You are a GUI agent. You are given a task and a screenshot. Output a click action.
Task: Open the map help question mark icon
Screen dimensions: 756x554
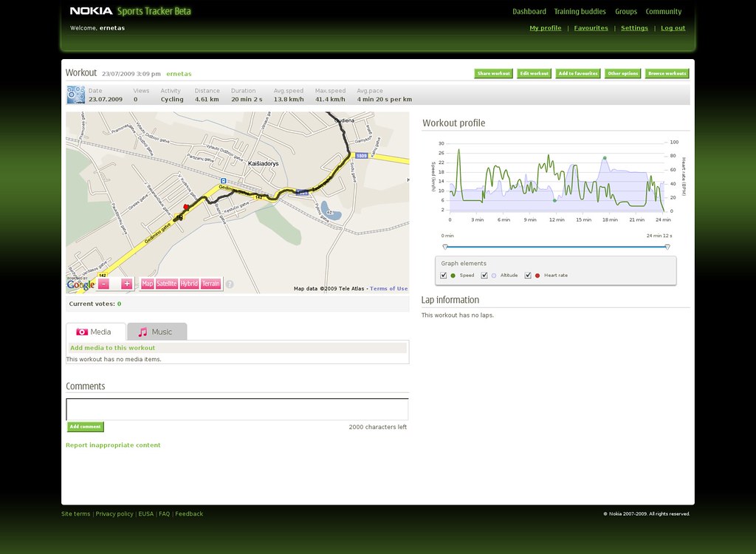230,284
